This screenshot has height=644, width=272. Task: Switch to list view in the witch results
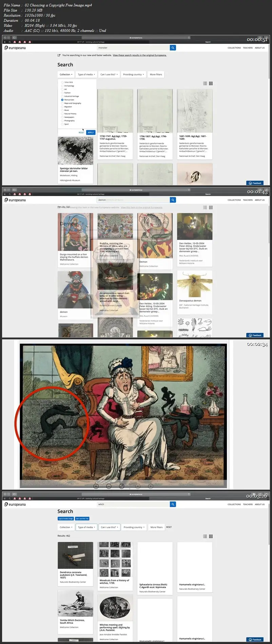click(205, 536)
